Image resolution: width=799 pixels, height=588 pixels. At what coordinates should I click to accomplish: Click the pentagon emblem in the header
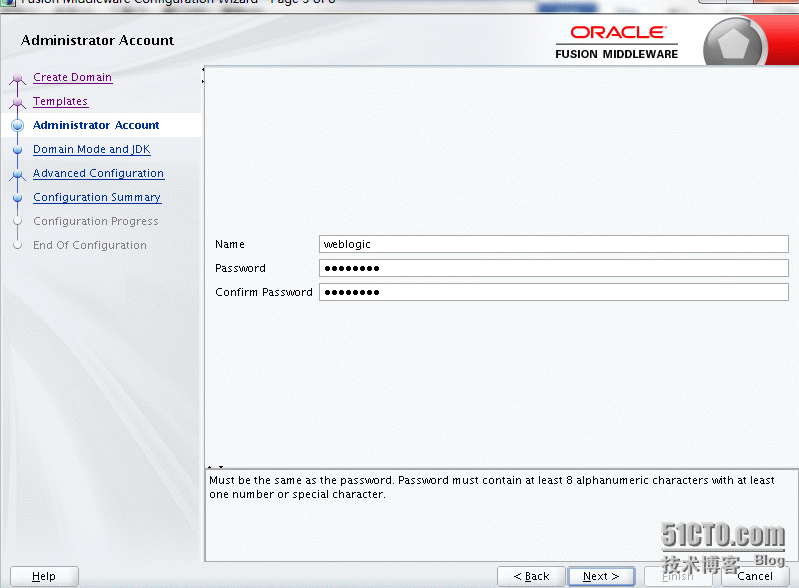coord(733,44)
